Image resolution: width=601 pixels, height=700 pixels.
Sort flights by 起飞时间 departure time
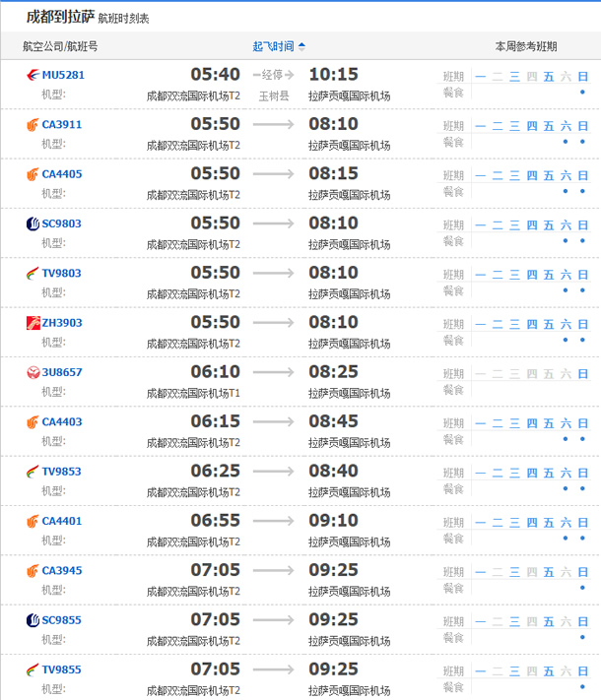(x=273, y=46)
